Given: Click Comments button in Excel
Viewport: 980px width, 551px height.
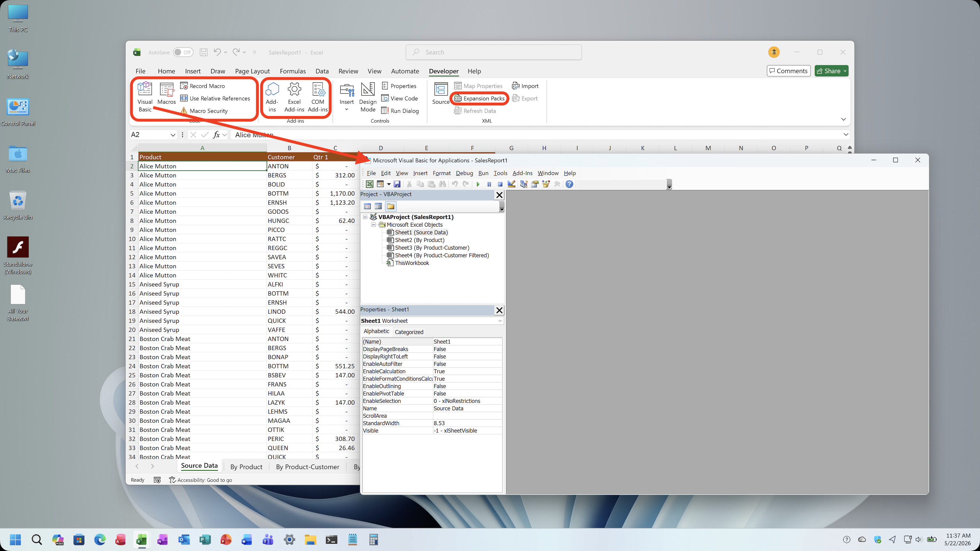Looking at the screenshot, I should pyautogui.click(x=788, y=71).
